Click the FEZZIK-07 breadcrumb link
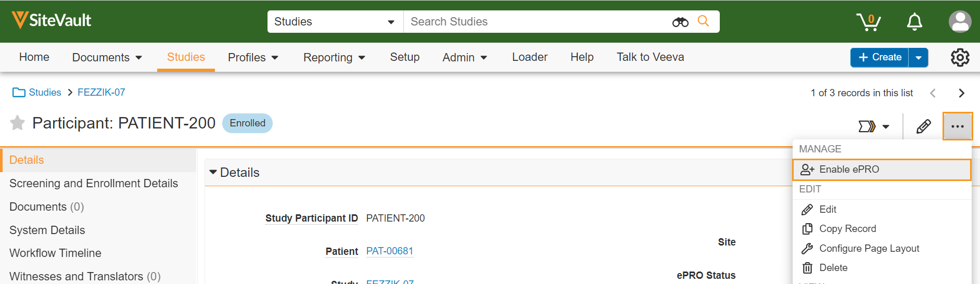 (101, 93)
